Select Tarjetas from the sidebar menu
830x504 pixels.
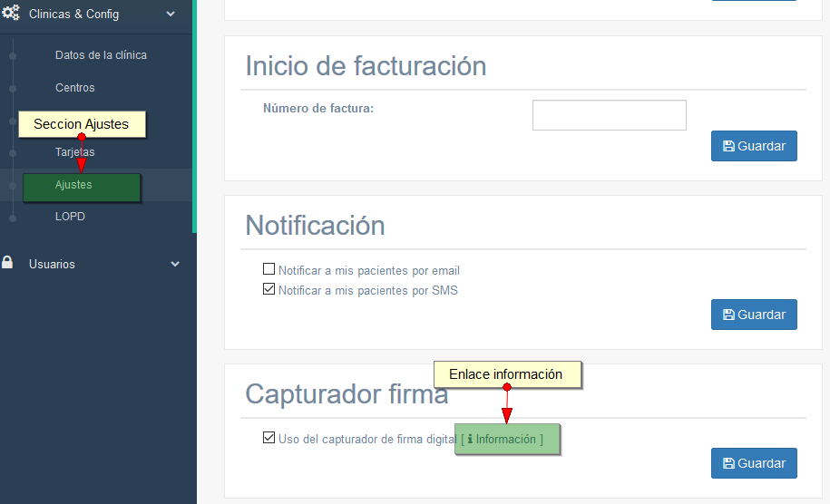tap(74, 152)
